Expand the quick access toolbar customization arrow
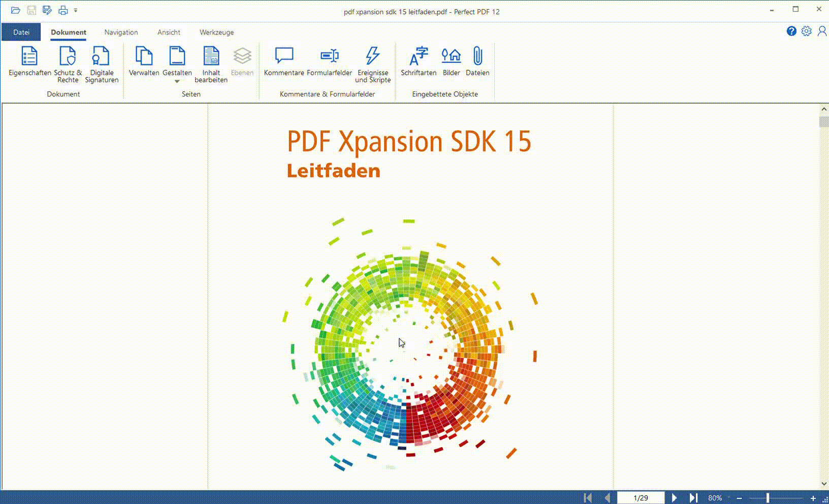 (76, 10)
